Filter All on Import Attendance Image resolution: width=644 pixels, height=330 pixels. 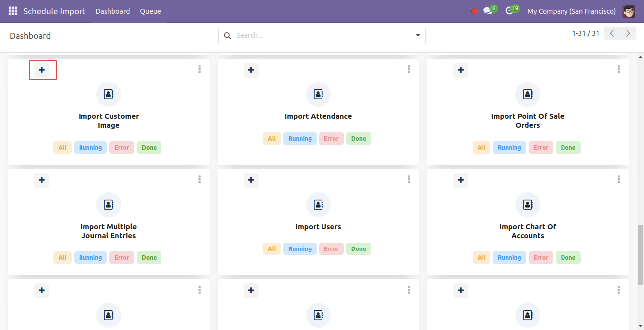272,139
